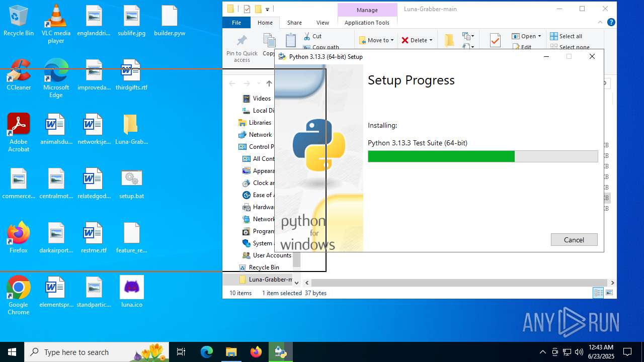Click Python setup progress bar
Viewport: 644px width, 362px height.
point(483,156)
